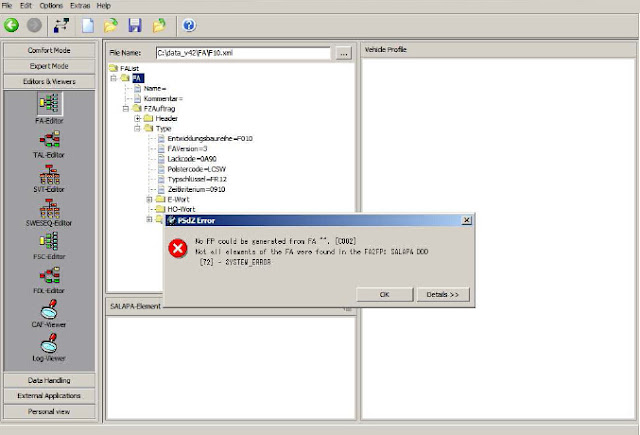
Task: Open the FDL-Editor icon
Action: point(49,275)
